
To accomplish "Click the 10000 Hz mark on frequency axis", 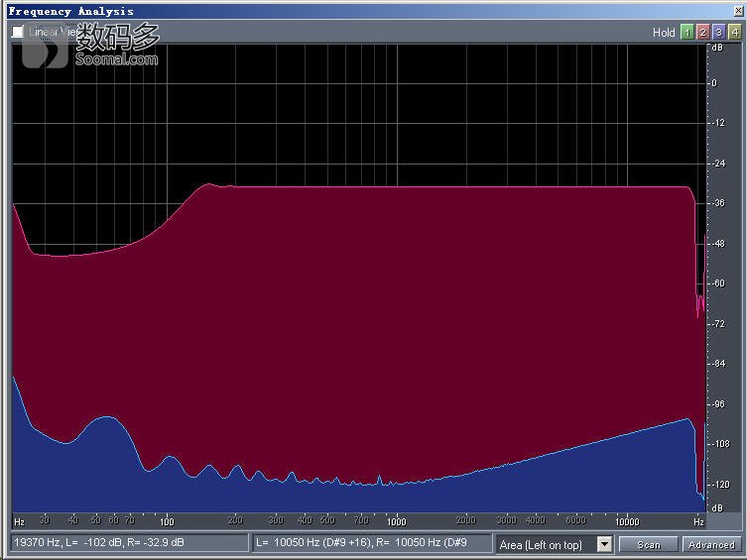I will pos(626,520).
